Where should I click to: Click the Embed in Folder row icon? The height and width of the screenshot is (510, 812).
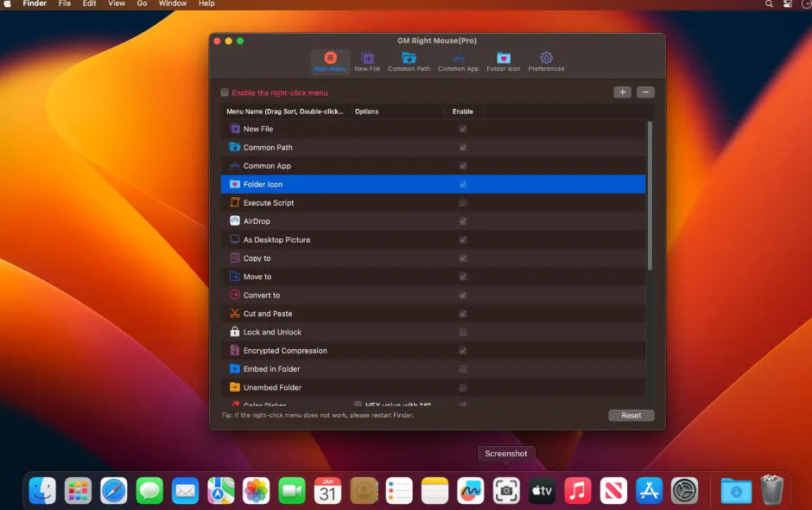[x=235, y=369]
